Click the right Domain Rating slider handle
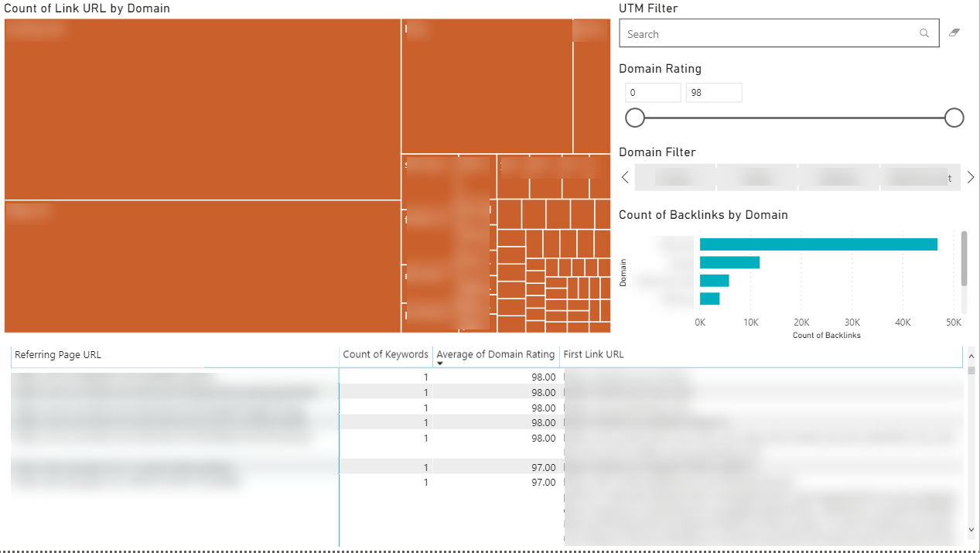 pos(954,118)
